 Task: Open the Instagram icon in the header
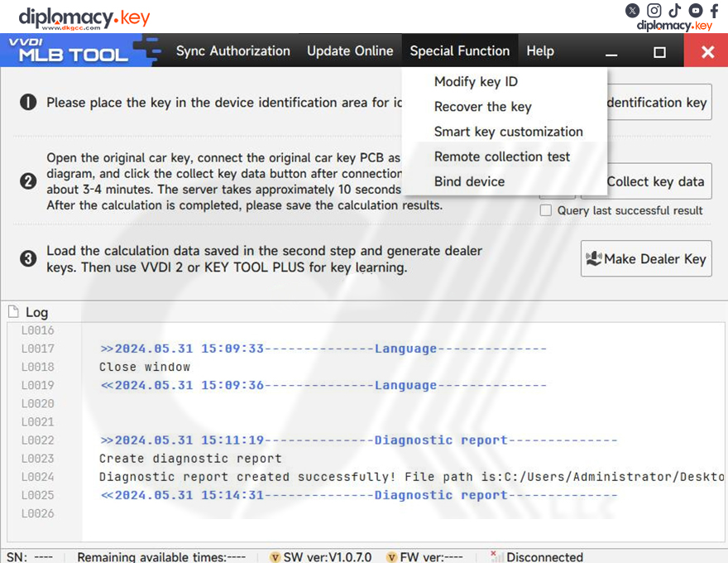[654, 11]
